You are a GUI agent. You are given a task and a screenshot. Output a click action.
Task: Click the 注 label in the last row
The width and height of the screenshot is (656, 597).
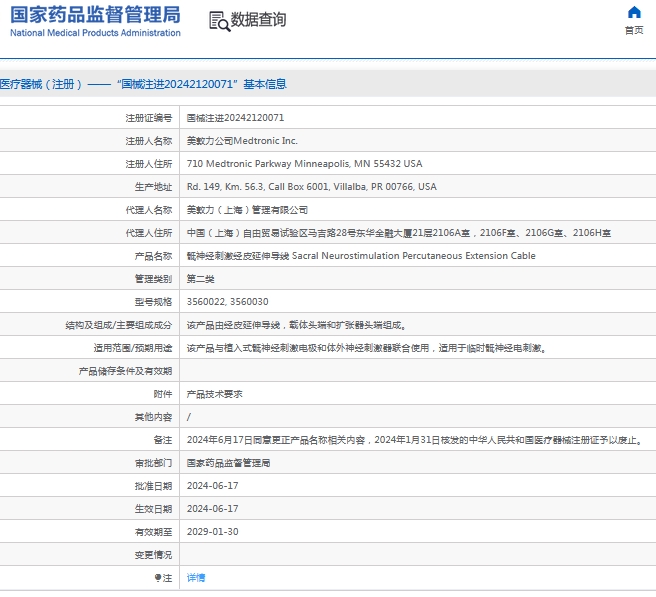pyautogui.click(x=167, y=578)
